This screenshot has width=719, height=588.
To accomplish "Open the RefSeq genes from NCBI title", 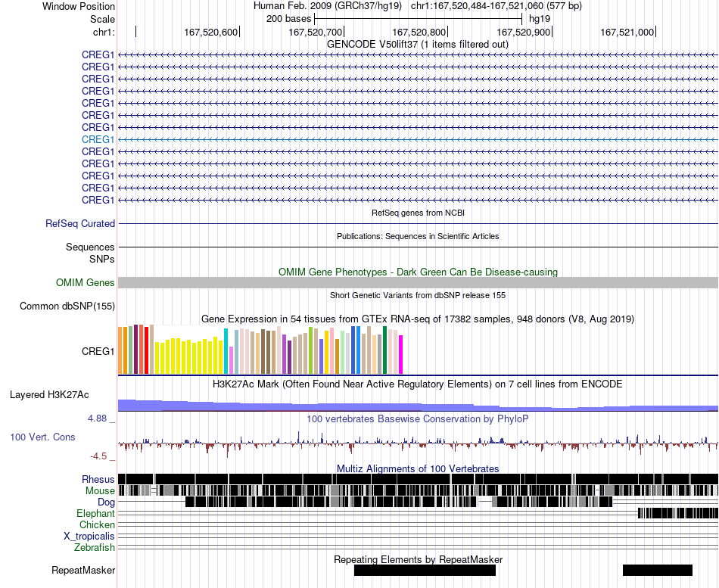I will pos(418,213).
